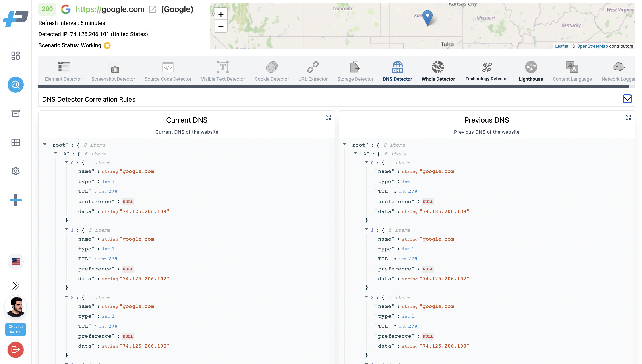642x364 pixels.
Task: Collapse item 0 in Current DNS
Action: click(66, 162)
